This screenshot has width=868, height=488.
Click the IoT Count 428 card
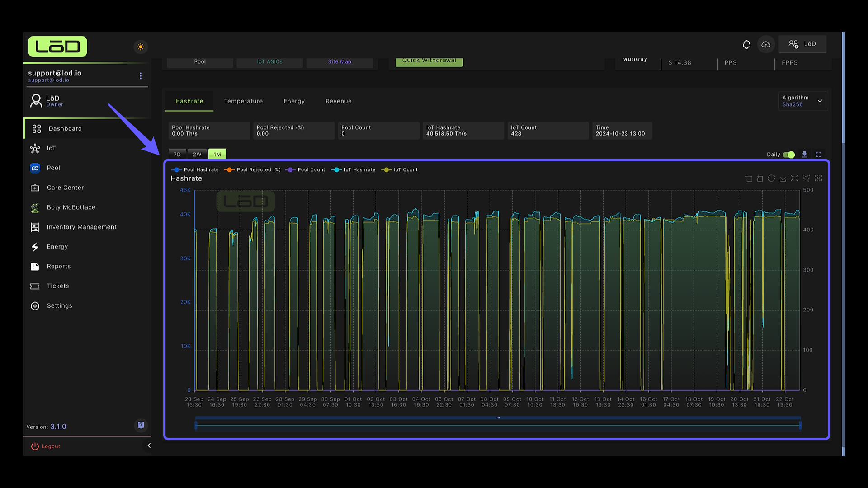click(548, 131)
